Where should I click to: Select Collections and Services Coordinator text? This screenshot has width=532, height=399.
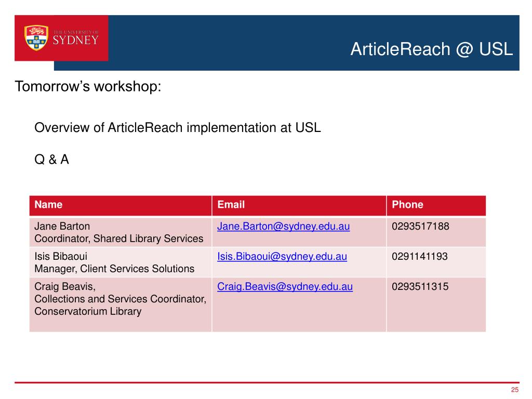click(x=120, y=299)
